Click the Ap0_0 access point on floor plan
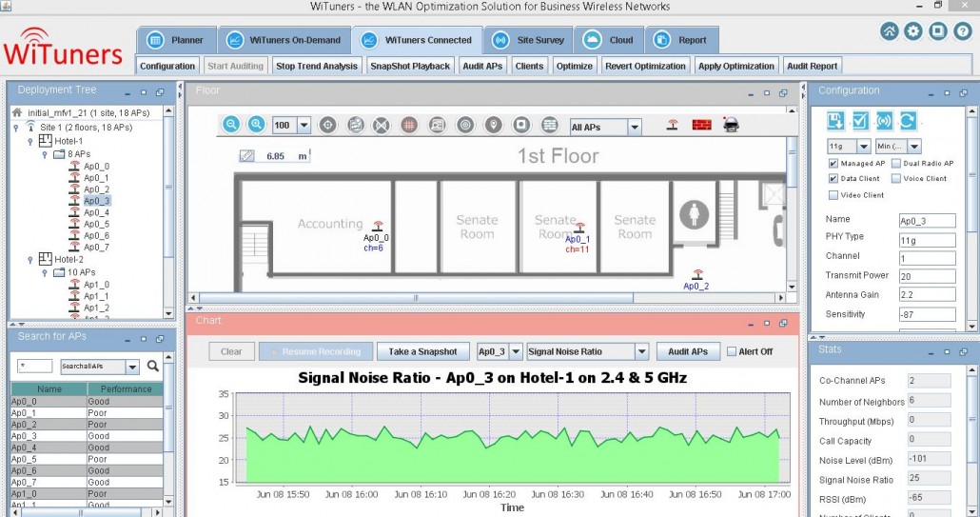Image resolution: width=980 pixels, height=517 pixels. point(378,226)
